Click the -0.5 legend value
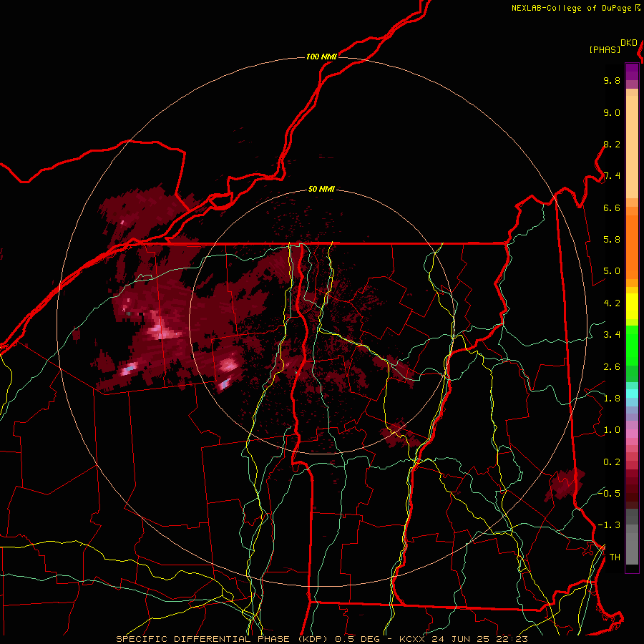This screenshot has height=644, width=644. click(x=609, y=493)
